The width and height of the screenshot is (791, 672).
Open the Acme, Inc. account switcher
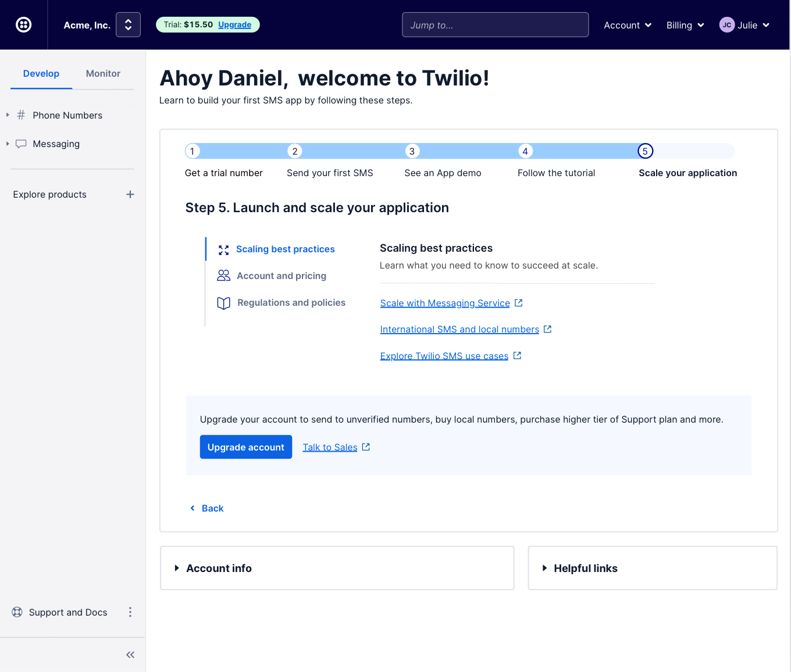[128, 24]
